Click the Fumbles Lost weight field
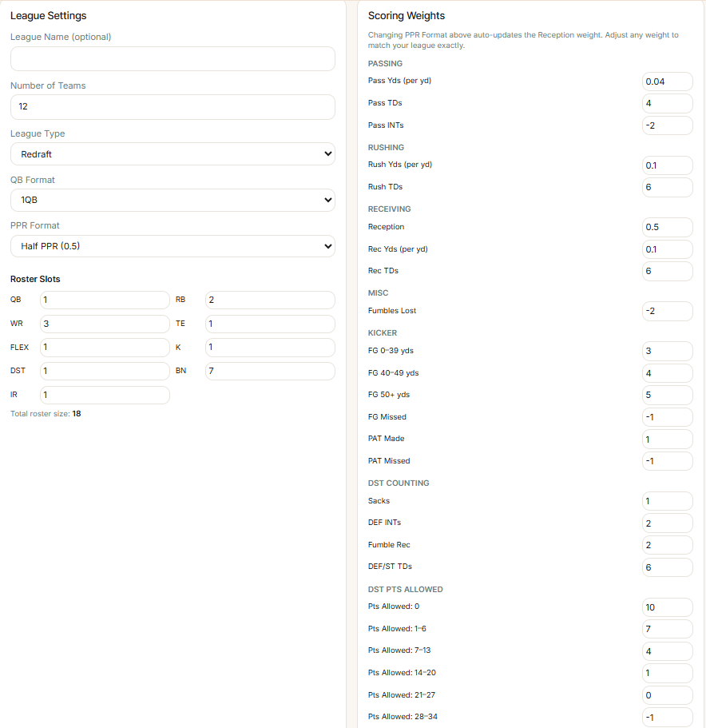The image size is (706, 728). (668, 311)
